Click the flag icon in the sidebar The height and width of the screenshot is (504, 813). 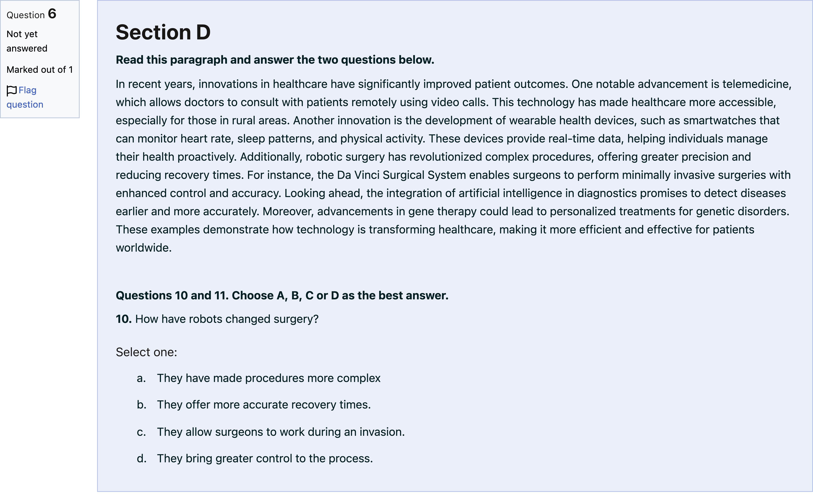[12, 90]
